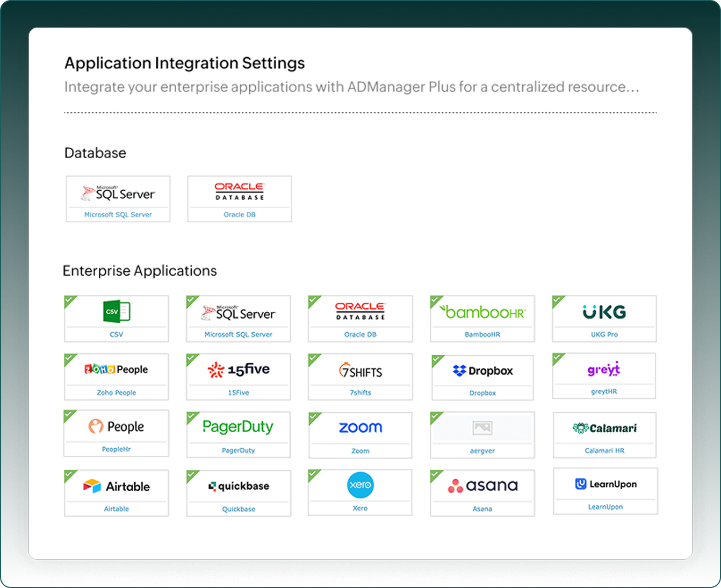
Task: Open Microsoft SQL Server link under Enterprise Applications
Action: pyautogui.click(x=239, y=334)
